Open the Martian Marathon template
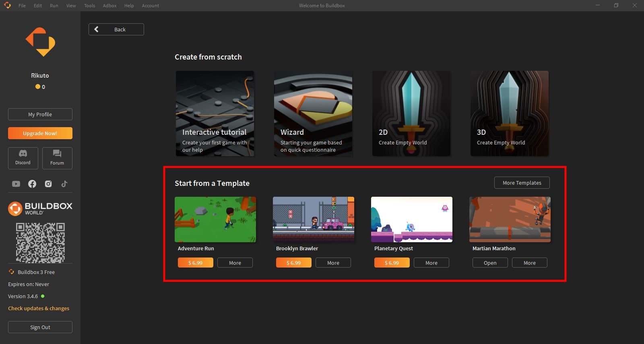Screen dimensions: 644x344 (x=490, y=263)
